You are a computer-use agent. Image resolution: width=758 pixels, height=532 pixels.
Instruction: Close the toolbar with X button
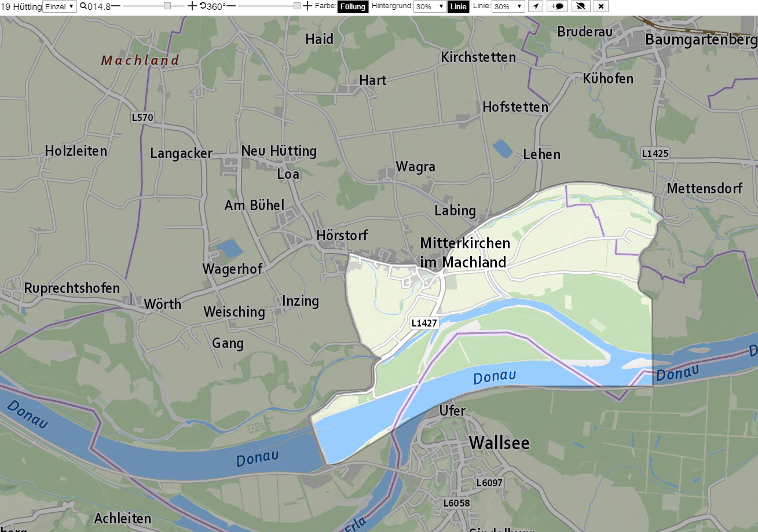[601, 6]
